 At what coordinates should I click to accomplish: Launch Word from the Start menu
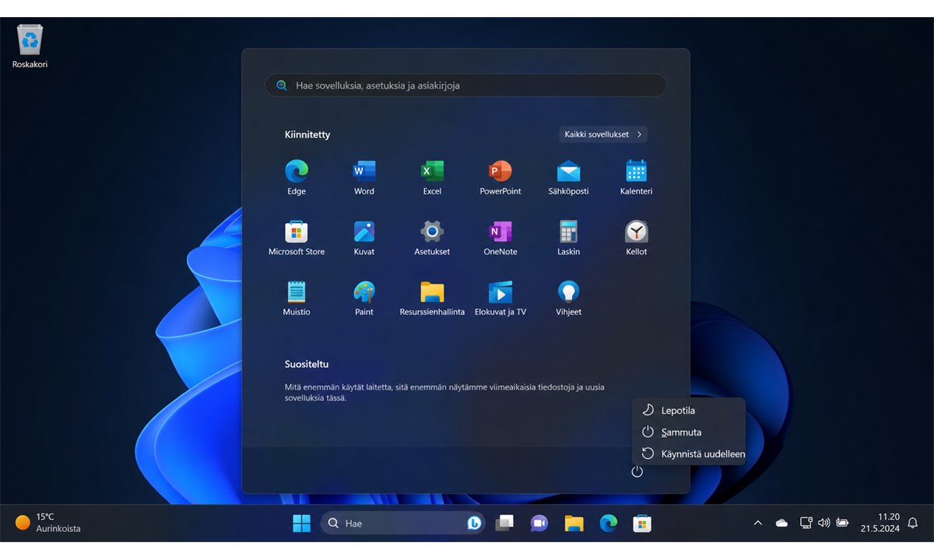(x=364, y=177)
